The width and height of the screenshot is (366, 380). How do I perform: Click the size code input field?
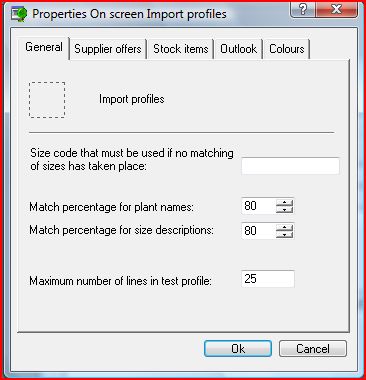point(290,166)
